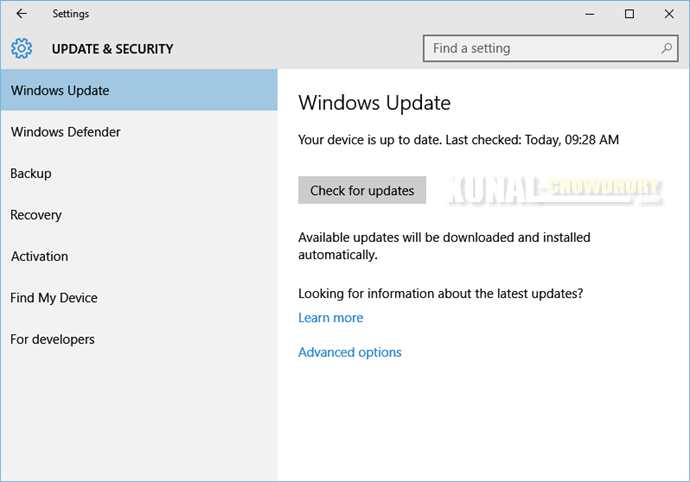
Task: Click the magnifier search icon
Action: (667, 48)
